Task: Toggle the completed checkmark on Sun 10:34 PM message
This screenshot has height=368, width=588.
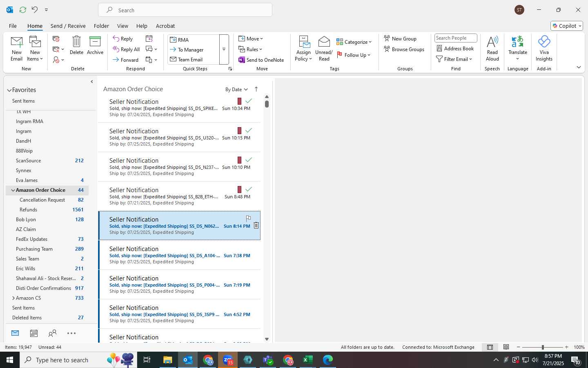Action: pyautogui.click(x=249, y=101)
